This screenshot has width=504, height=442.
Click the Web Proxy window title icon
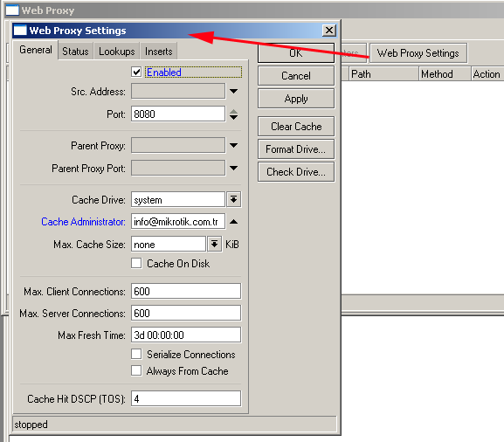click(12, 10)
